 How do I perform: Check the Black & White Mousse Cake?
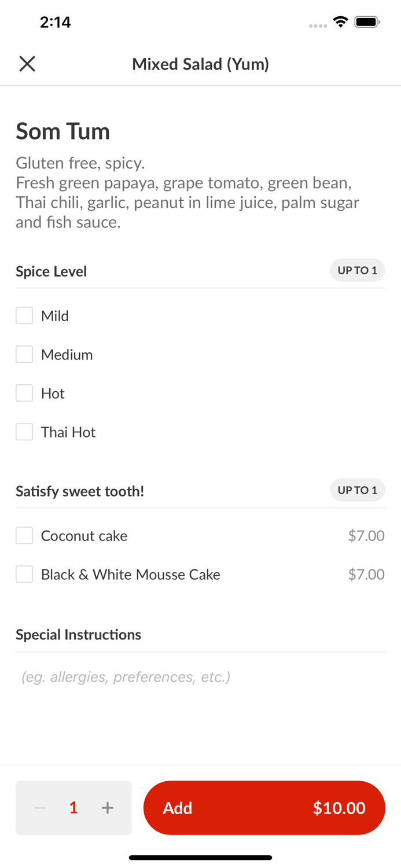pos(24,574)
